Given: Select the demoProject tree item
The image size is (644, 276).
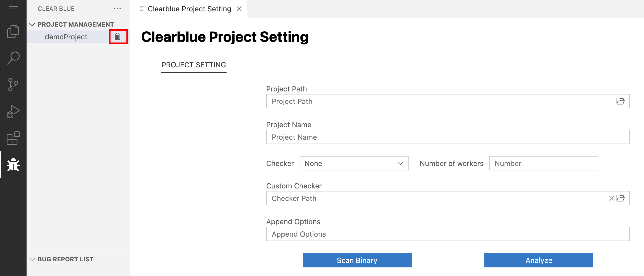Looking at the screenshot, I should pos(66,37).
